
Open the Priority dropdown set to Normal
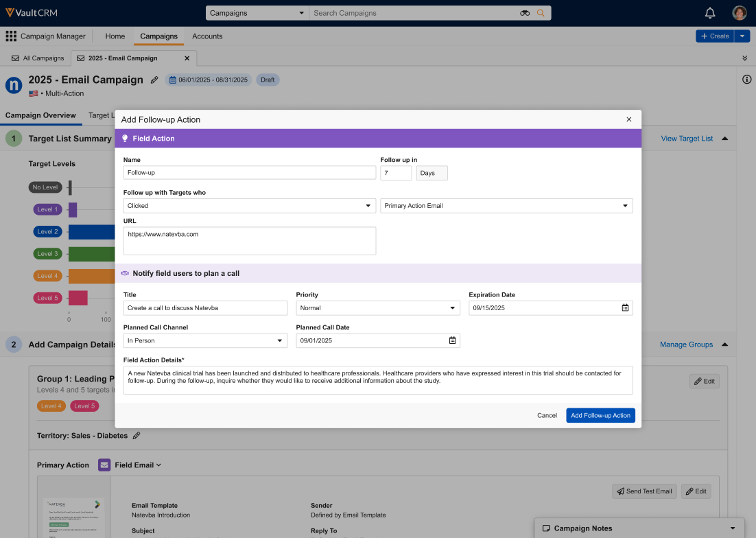coord(377,308)
